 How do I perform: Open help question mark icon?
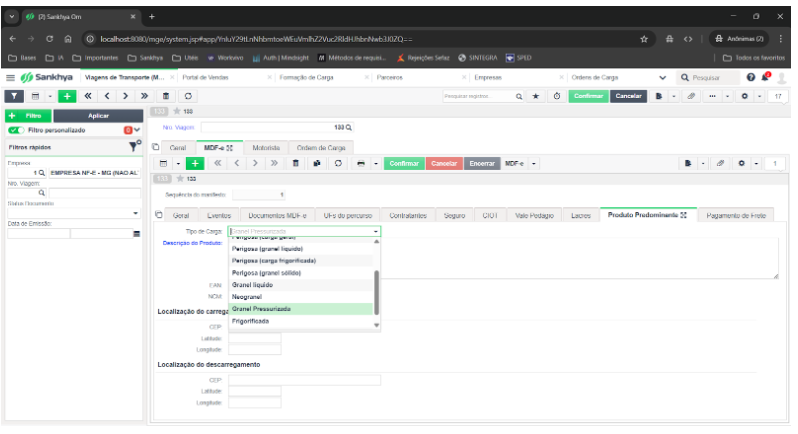point(751,77)
